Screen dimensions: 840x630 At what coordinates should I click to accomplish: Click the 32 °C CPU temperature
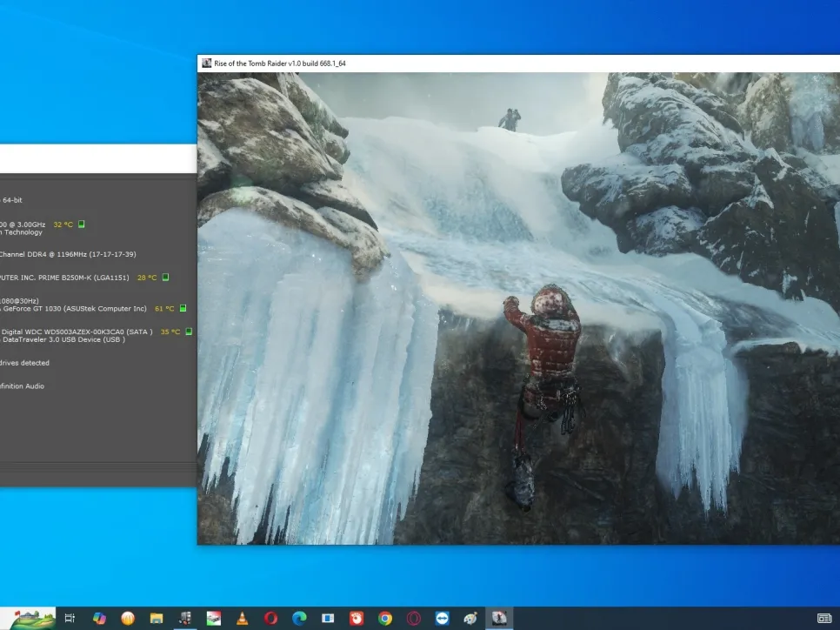click(63, 225)
